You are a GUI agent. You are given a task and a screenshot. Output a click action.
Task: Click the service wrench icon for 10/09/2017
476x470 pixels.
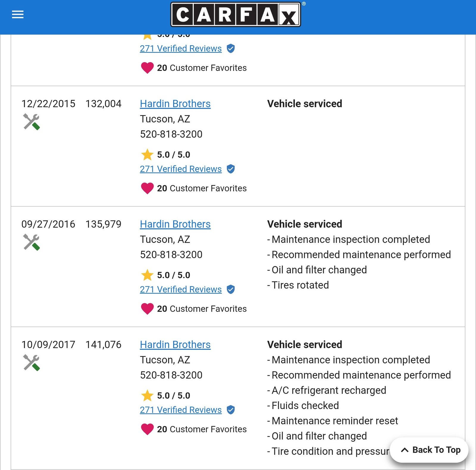(32, 363)
